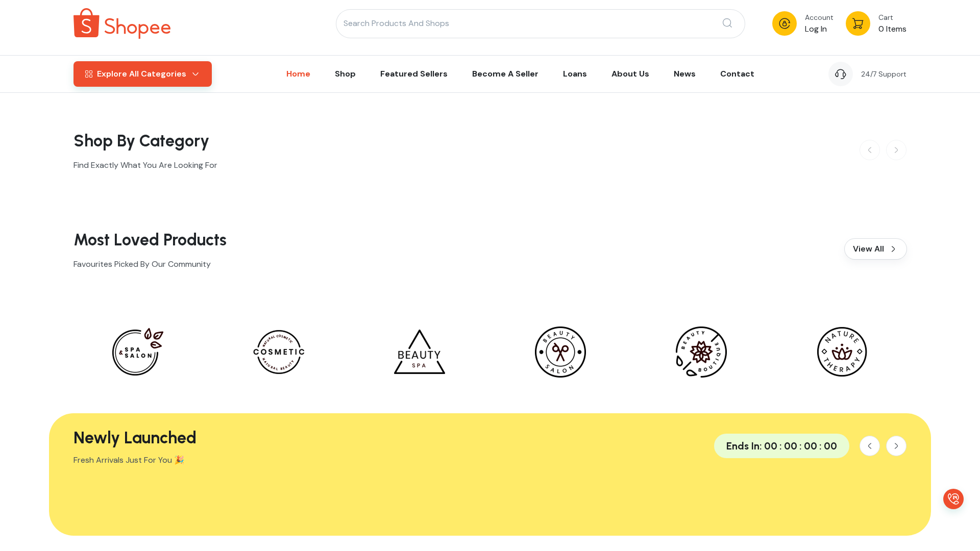Click the Most Loved Products heading
Screen dimensions: 980x551
pyautogui.click(x=150, y=240)
